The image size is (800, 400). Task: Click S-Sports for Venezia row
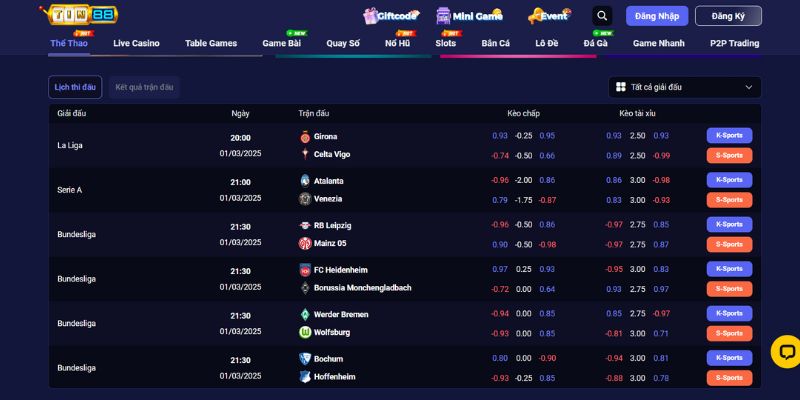click(730, 200)
